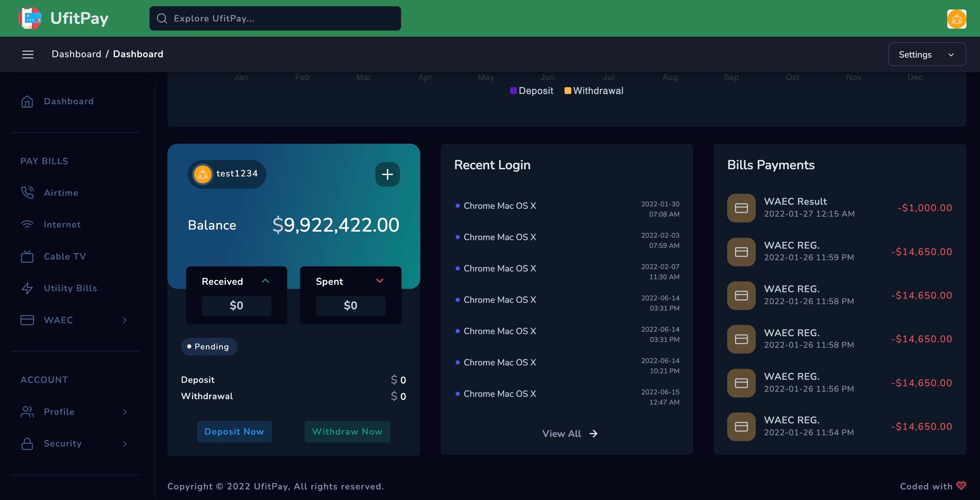The height and width of the screenshot is (500, 980).
Task: Click the WAEC Result card icon
Action: tap(741, 208)
